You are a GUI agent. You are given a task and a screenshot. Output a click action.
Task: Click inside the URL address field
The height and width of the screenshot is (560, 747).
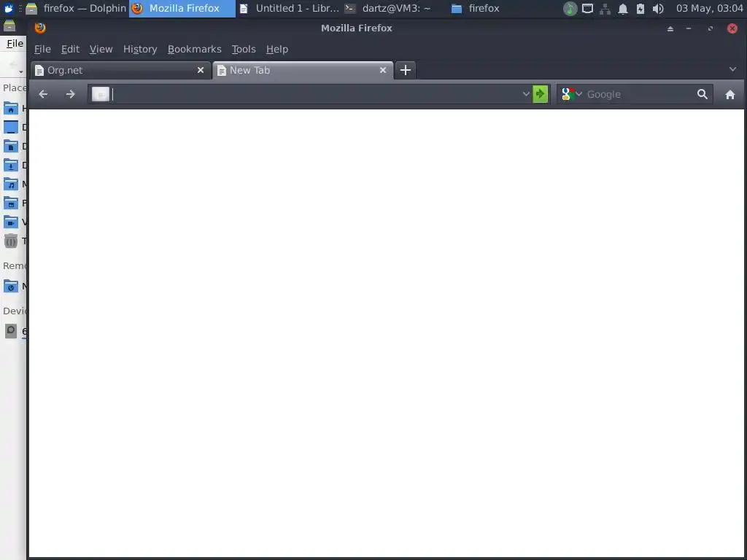coord(315,94)
